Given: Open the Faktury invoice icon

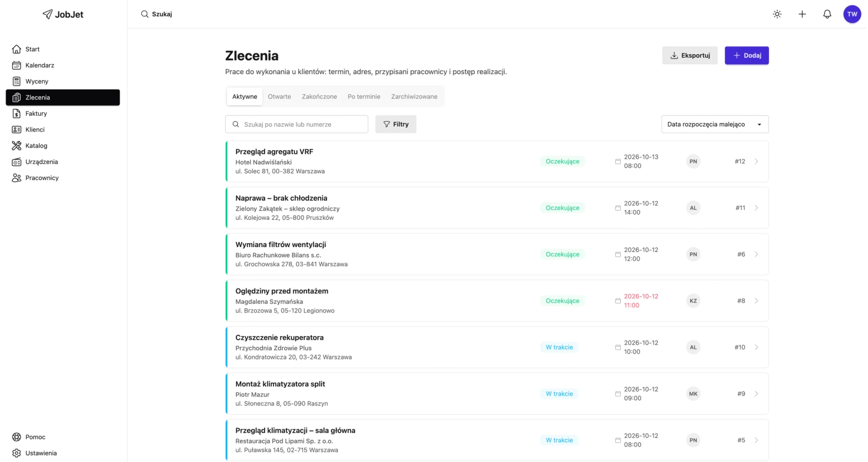Looking at the screenshot, I should (x=17, y=113).
